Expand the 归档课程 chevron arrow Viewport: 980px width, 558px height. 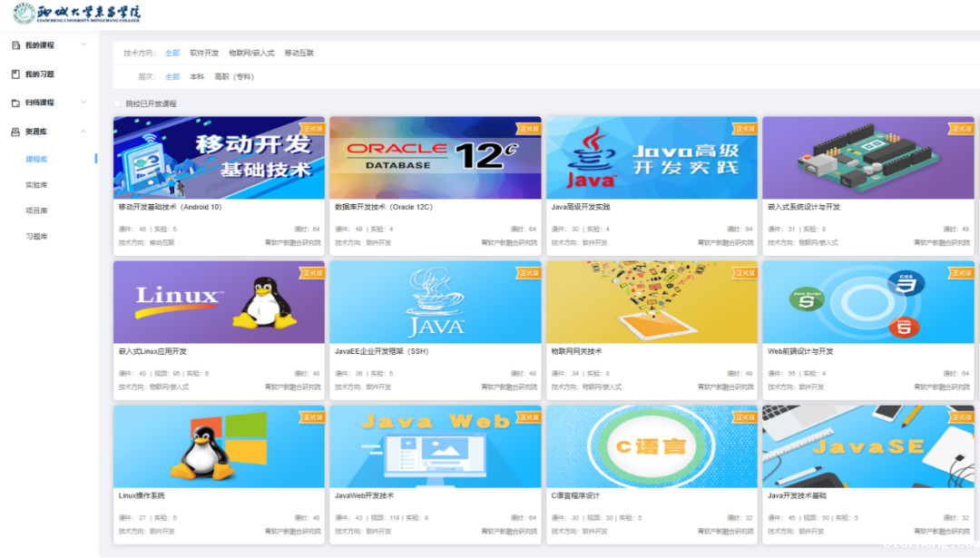83,103
